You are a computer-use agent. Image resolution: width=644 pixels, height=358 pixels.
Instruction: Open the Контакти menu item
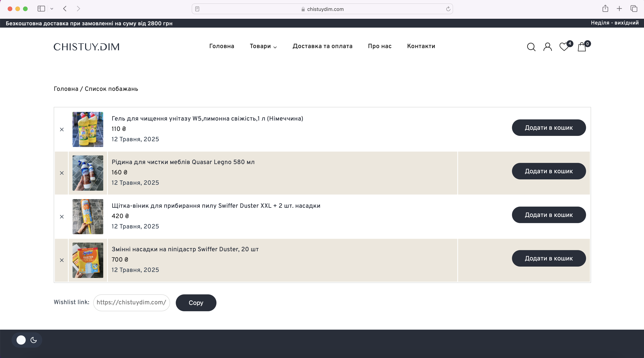(x=421, y=46)
